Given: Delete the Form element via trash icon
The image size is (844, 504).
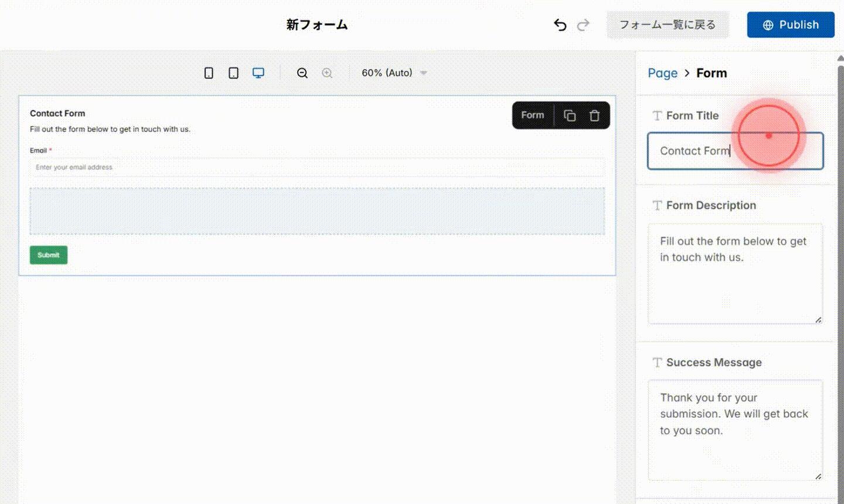Looking at the screenshot, I should click(x=595, y=115).
